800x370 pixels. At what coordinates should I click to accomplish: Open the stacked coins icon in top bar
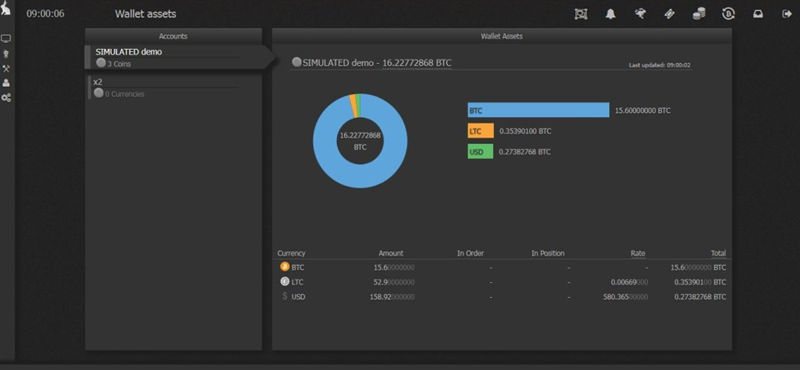click(699, 14)
